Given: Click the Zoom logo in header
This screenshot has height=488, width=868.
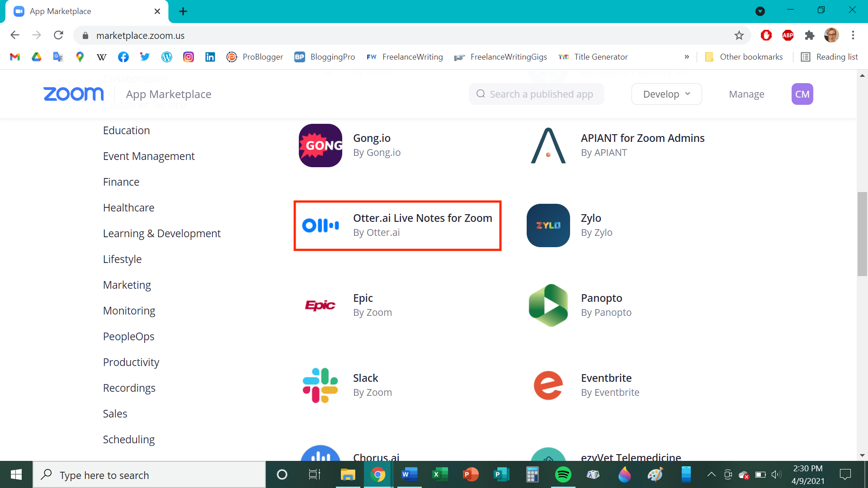Looking at the screenshot, I should 74,94.
